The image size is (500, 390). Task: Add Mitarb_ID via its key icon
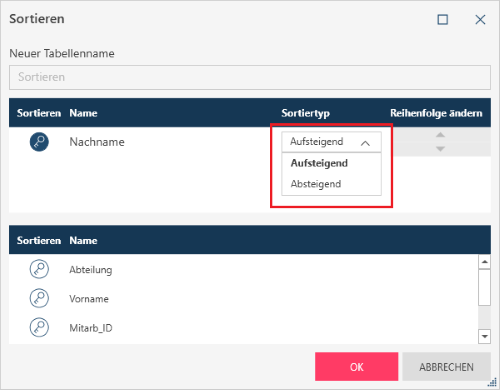[x=39, y=327]
